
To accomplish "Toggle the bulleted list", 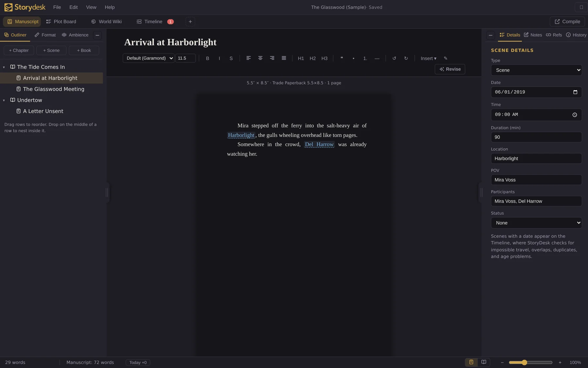I will [353, 58].
